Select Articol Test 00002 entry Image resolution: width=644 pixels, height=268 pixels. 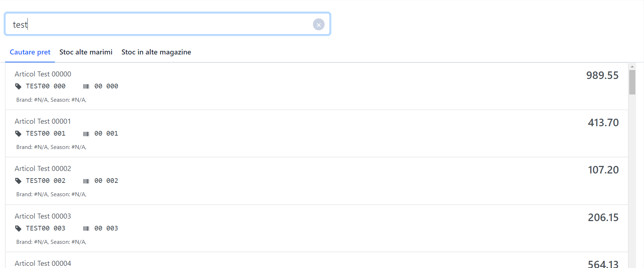click(317, 181)
